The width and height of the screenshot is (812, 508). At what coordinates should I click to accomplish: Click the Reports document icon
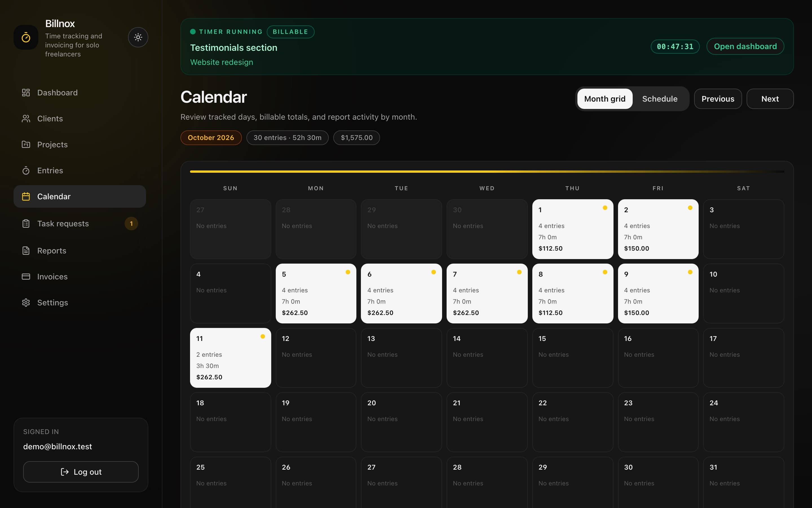click(x=26, y=251)
